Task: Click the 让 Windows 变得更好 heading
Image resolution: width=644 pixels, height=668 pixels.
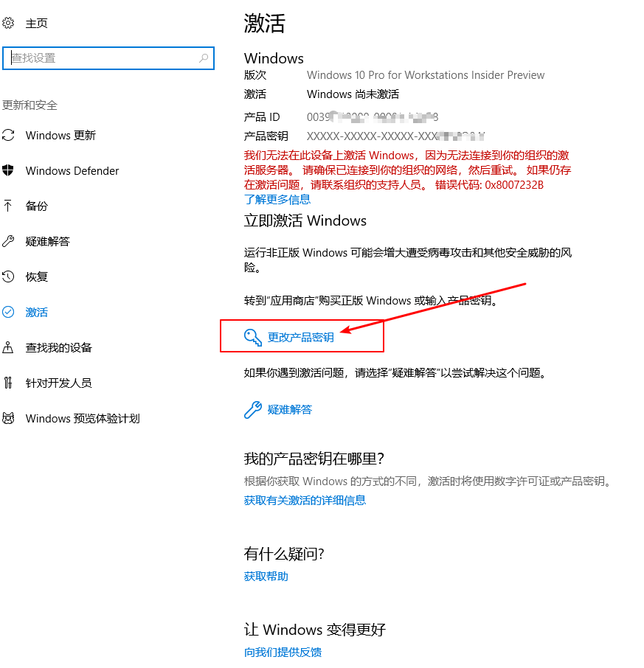Action: (315, 629)
